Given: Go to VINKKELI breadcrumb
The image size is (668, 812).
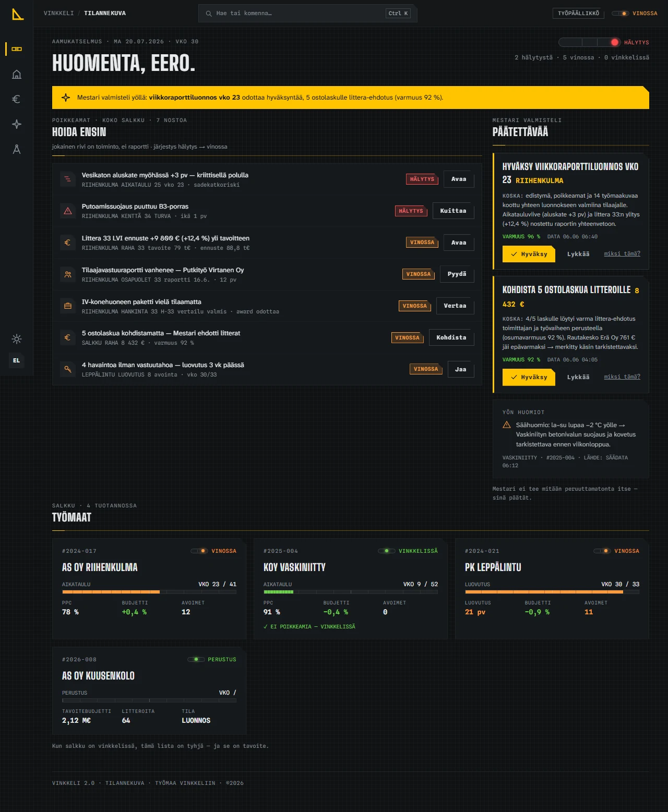Looking at the screenshot, I should (59, 13).
